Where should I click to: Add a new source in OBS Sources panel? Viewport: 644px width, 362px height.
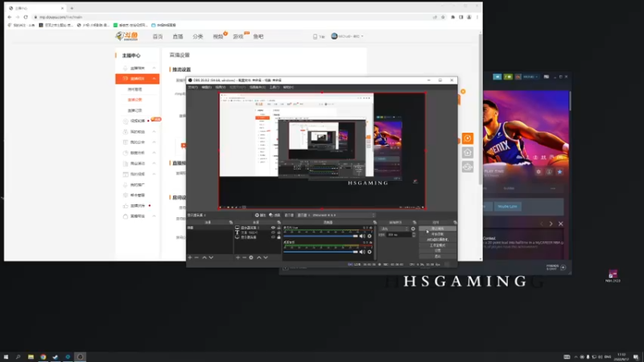tap(237, 257)
